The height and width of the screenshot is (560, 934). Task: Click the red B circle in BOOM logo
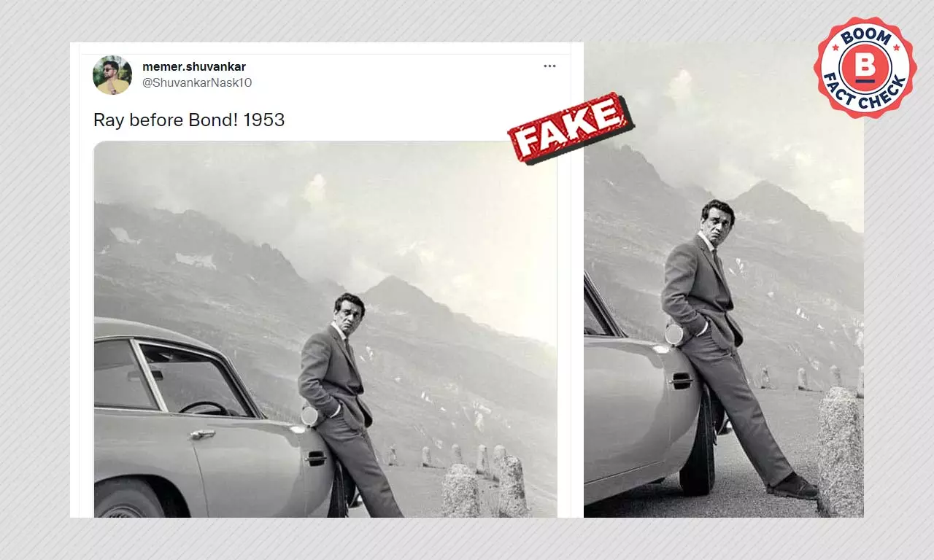tap(865, 66)
